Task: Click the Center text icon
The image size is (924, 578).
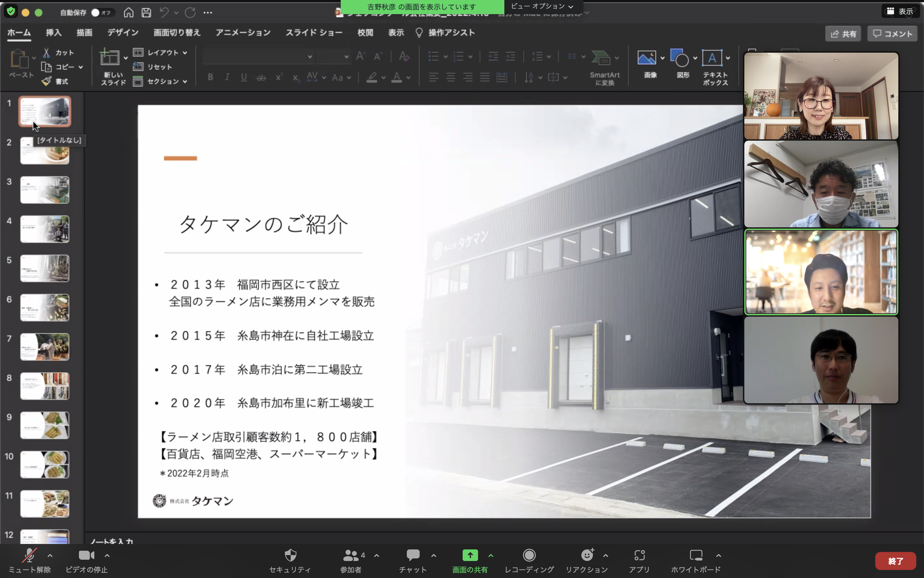Action: tap(450, 78)
